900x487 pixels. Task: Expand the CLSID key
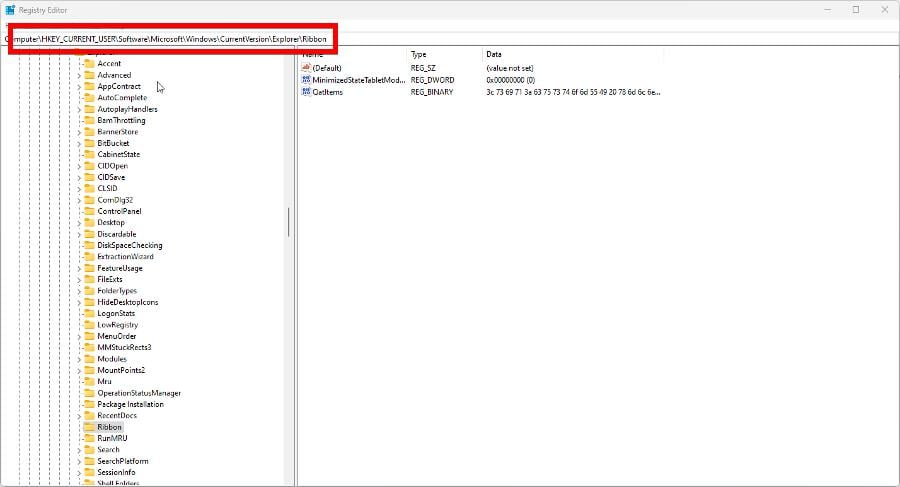pos(79,189)
